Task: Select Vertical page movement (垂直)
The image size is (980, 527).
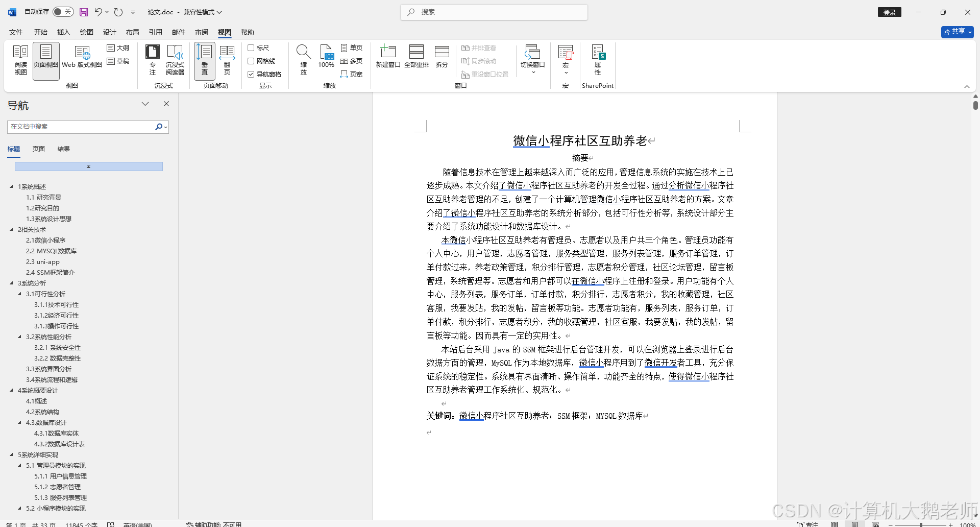Action: [x=204, y=60]
